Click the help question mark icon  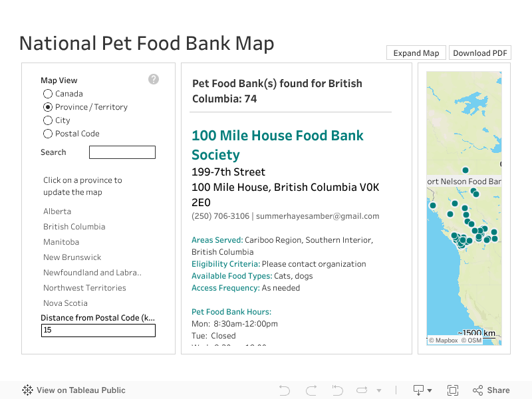154,79
